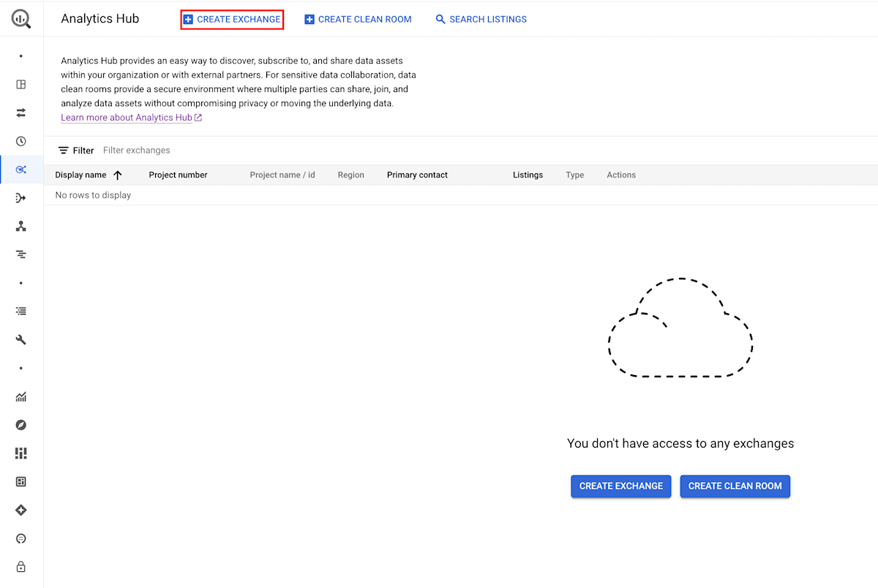This screenshot has height=588, width=878.
Task: Click the Project name / id column header
Action: 282,176
